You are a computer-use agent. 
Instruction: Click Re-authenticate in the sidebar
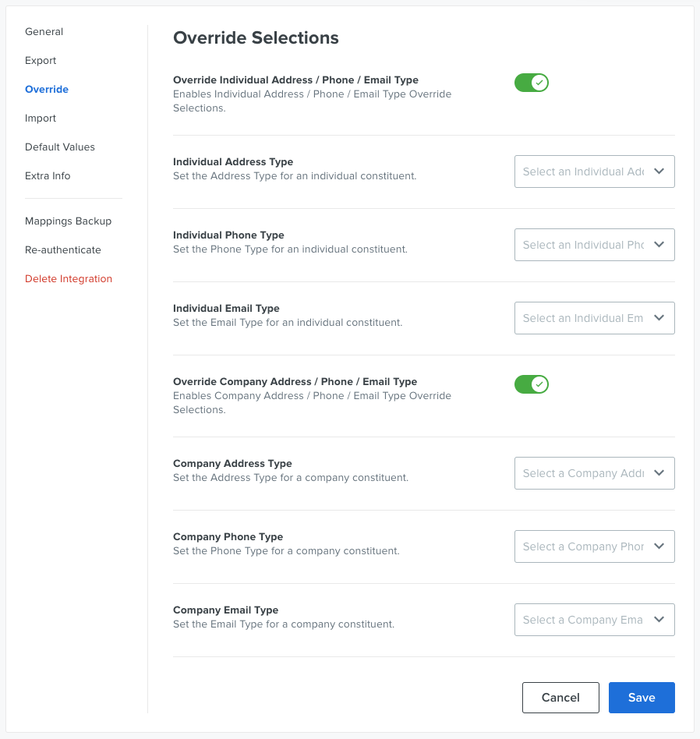62,249
